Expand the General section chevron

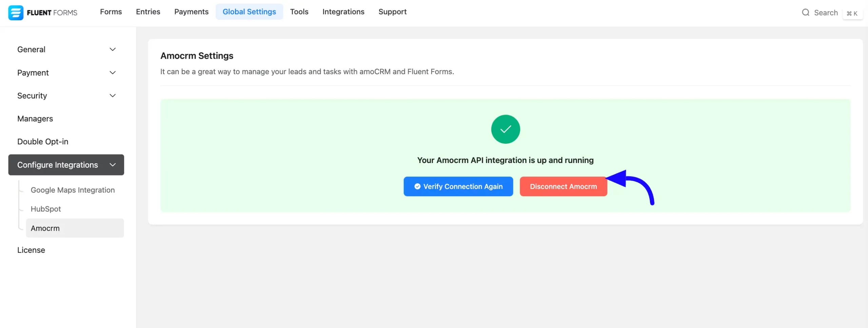pos(113,49)
